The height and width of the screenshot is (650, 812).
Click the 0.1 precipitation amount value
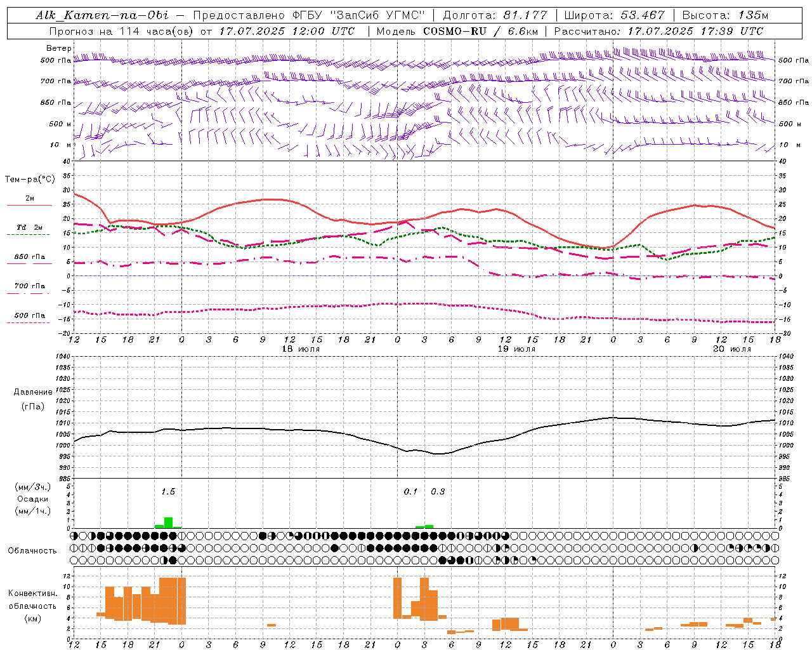click(x=411, y=491)
